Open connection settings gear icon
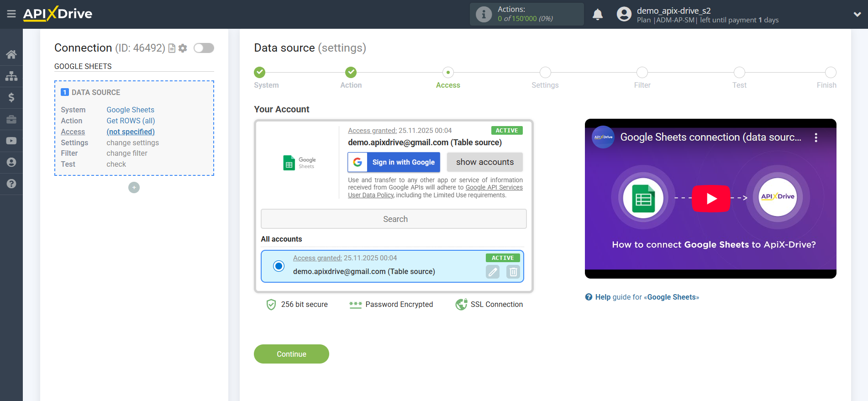This screenshot has height=401, width=868. (x=183, y=48)
